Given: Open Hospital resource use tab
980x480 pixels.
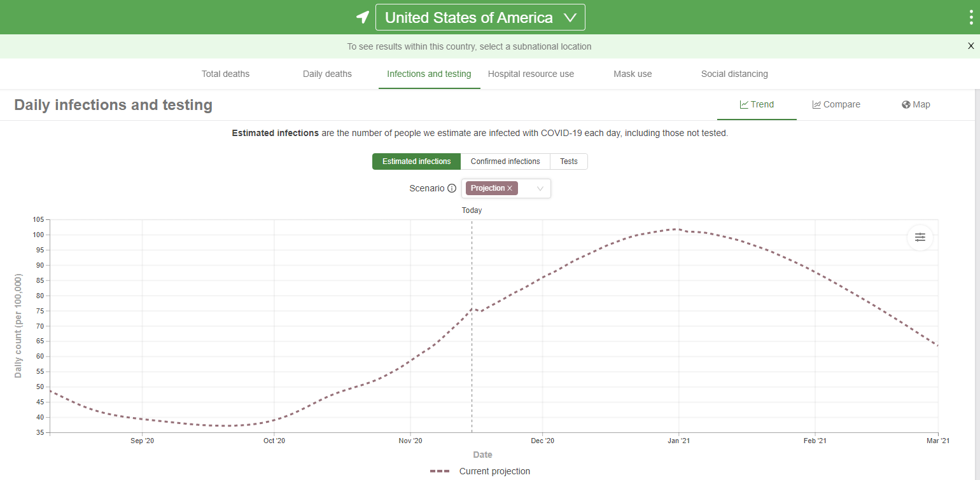Looking at the screenshot, I should (x=531, y=74).
